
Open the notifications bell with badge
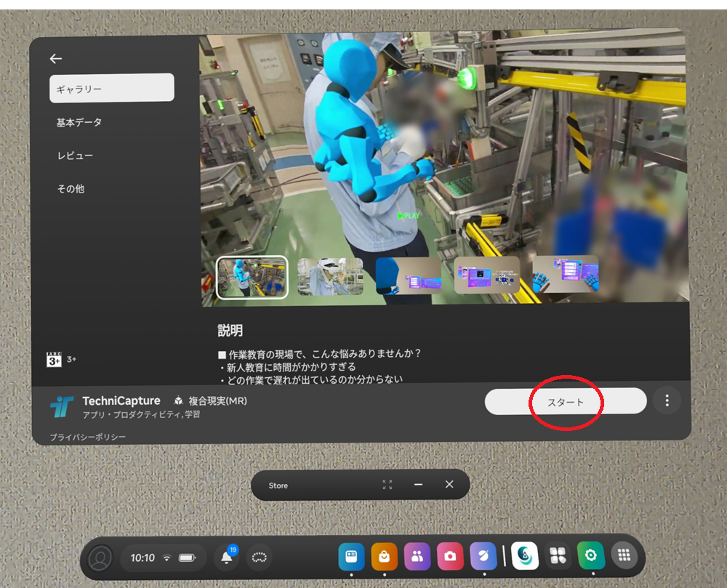[x=227, y=557]
